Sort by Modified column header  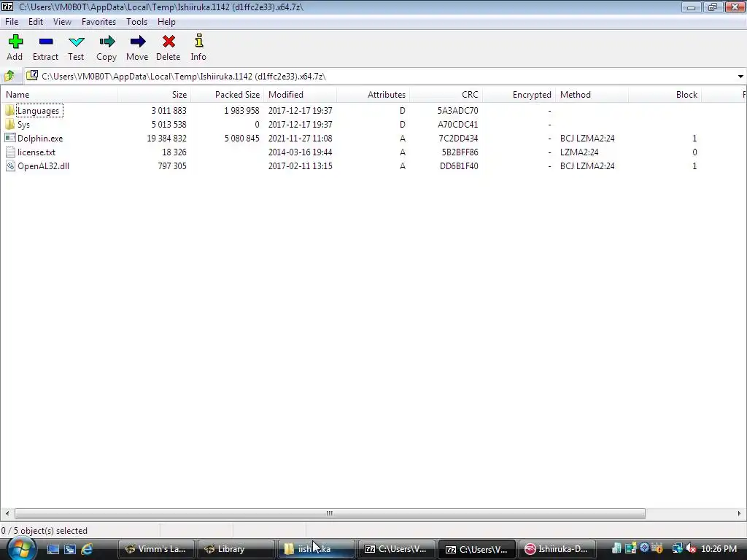[300, 94]
